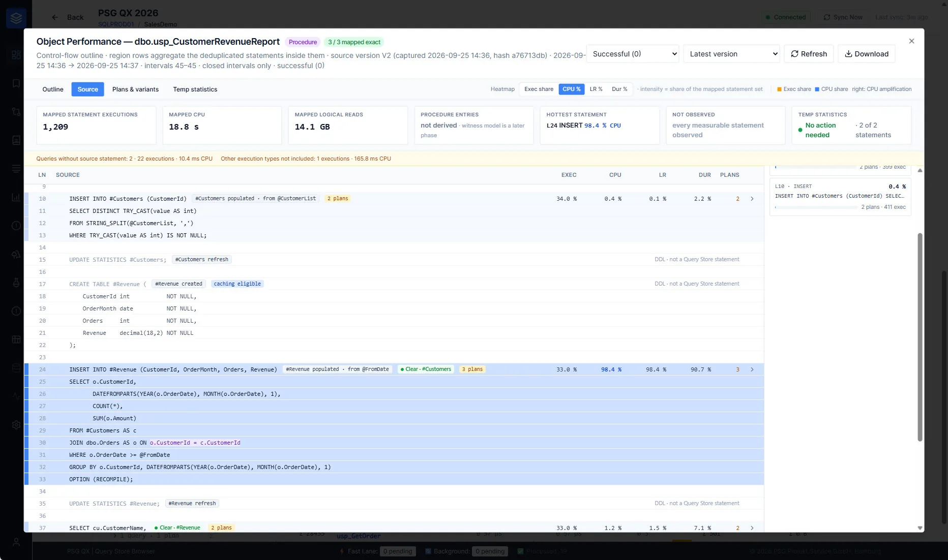Switch heatmap to Dur %
Image resolution: width=948 pixels, height=560 pixels.
619,89
